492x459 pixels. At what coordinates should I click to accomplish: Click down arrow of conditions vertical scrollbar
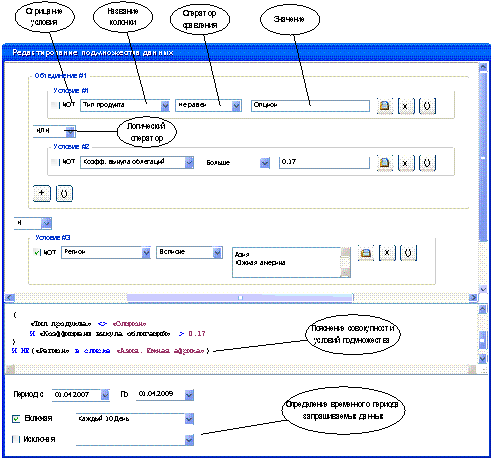[x=483, y=289]
